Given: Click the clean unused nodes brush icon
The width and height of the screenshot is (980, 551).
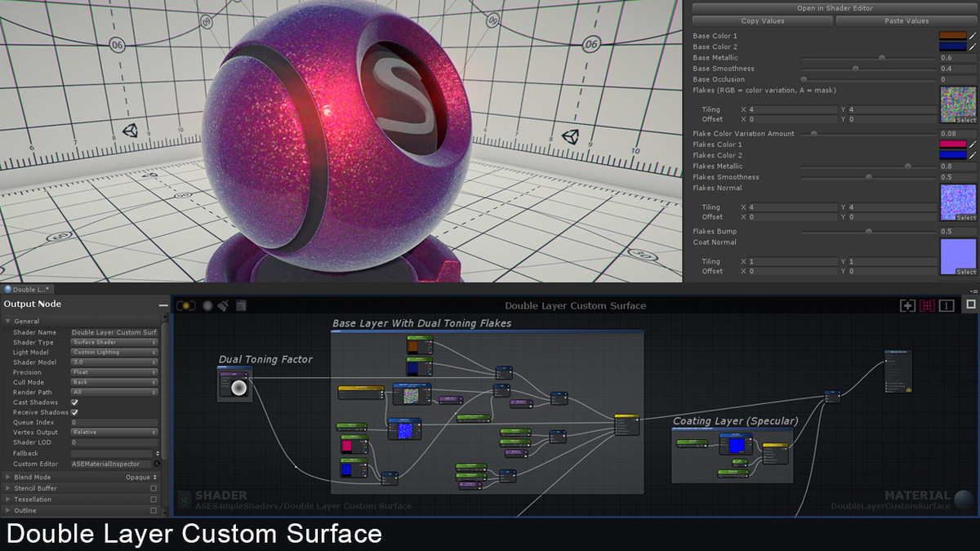Looking at the screenshot, I should (223, 305).
